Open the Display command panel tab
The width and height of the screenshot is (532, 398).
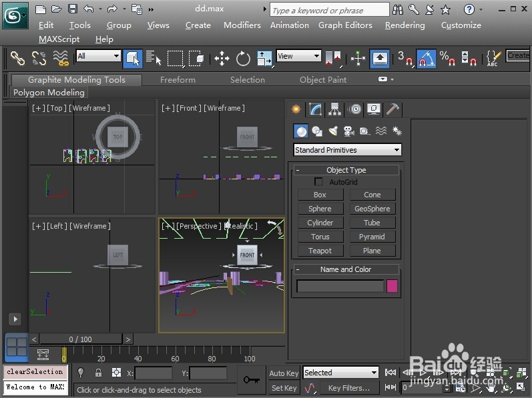pos(374,109)
